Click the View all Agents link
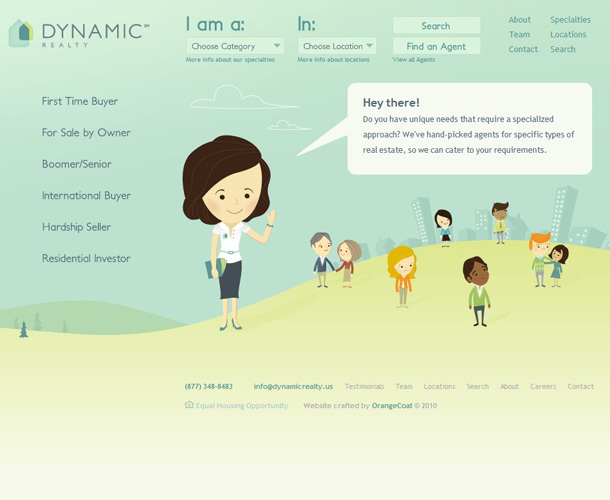 (x=414, y=60)
